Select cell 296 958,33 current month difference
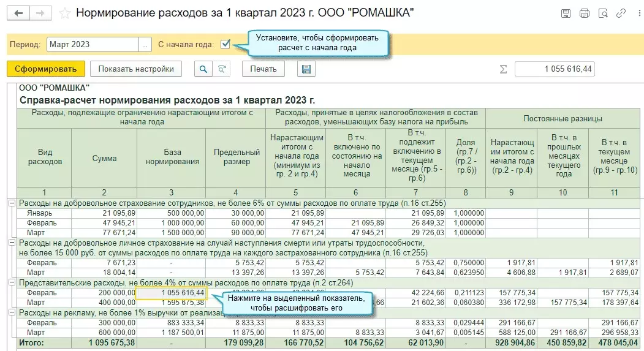The height and width of the screenshot is (351, 644). tap(614, 333)
